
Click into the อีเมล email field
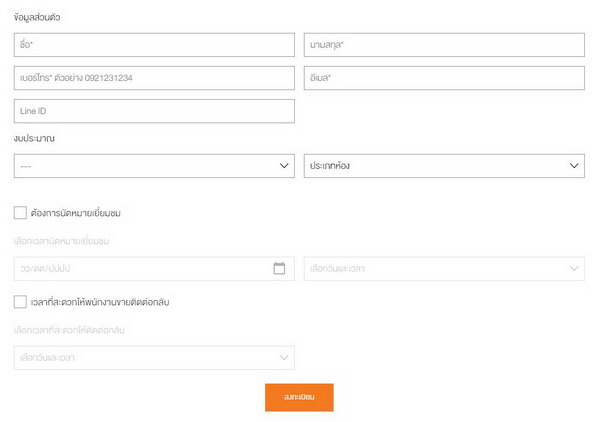click(444, 78)
